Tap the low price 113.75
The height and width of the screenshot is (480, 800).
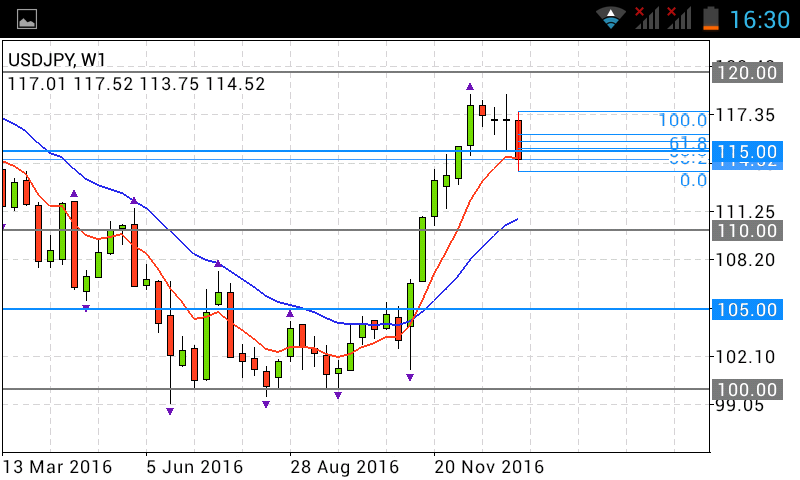pos(169,84)
